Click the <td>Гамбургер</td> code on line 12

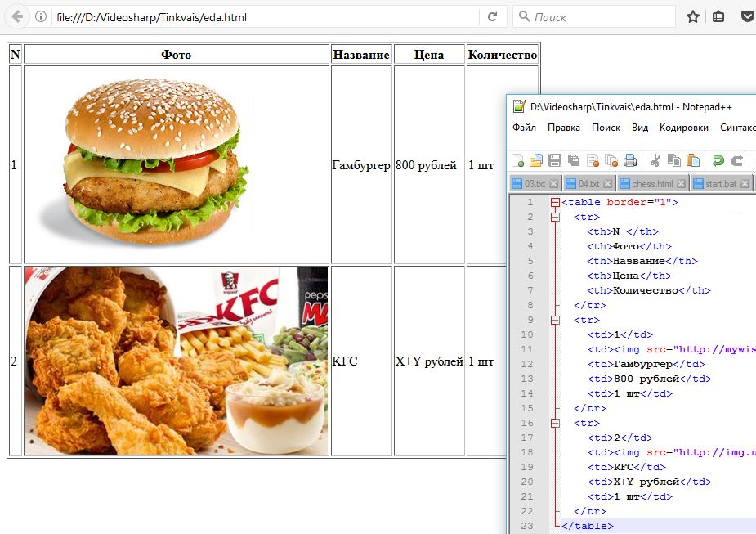(x=646, y=364)
